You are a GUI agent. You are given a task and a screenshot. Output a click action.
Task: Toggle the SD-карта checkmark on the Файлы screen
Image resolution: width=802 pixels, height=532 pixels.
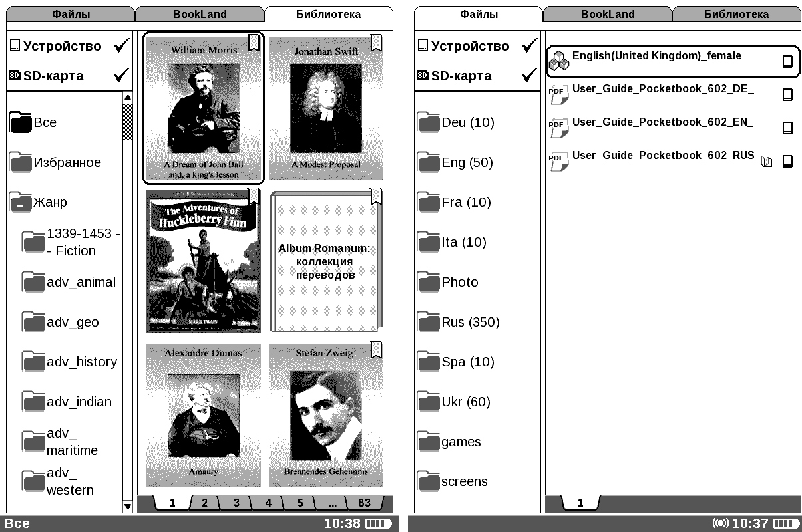(529, 76)
